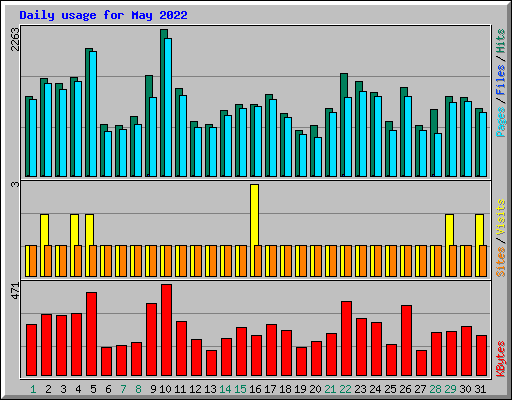Click the red KBytes bar for day 5
Image resolution: width=512 pixels, height=400 pixels.
pos(91,334)
